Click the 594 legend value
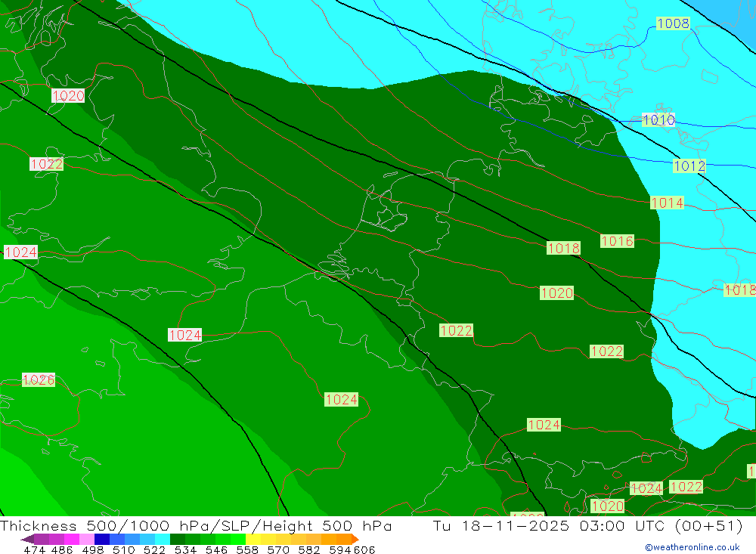 (340, 549)
